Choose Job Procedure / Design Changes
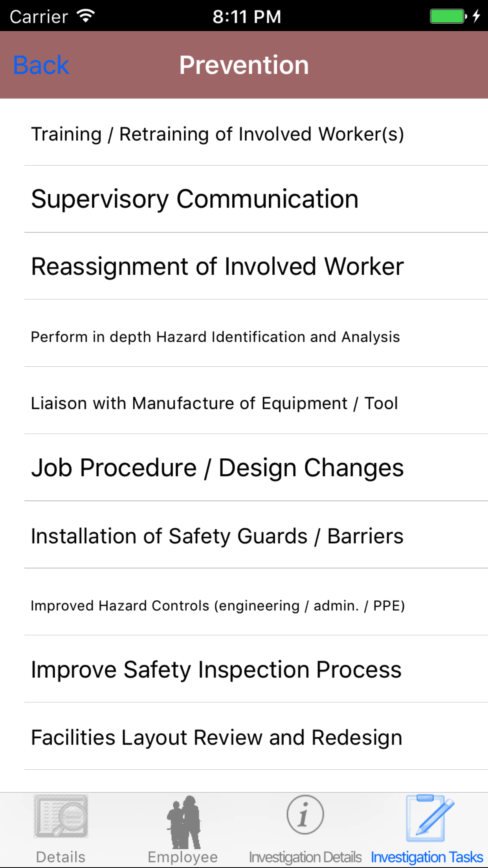Screen dimensions: 488x868 (217, 468)
